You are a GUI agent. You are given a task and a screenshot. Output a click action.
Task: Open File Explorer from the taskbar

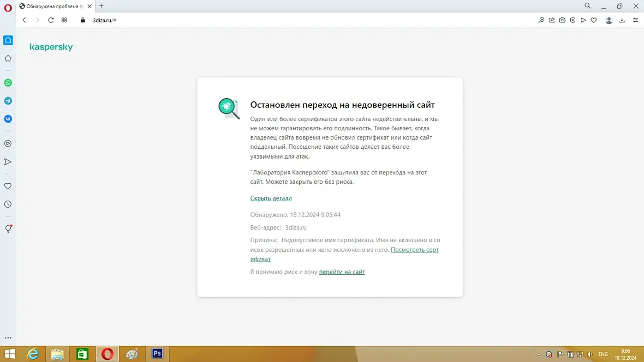(x=57, y=354)
